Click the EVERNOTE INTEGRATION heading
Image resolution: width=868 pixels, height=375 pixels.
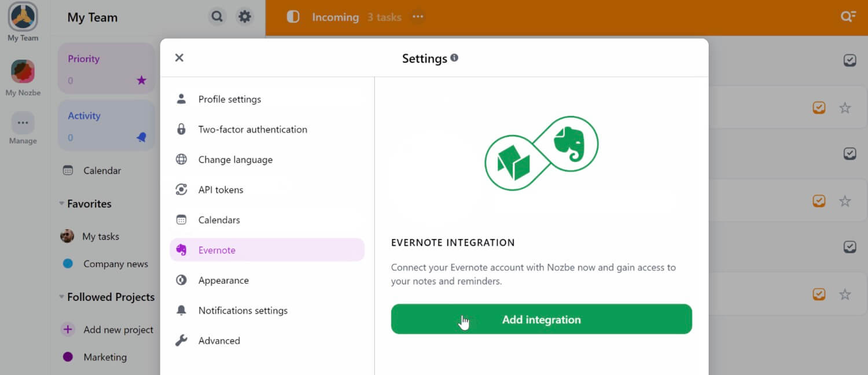[453, 242]
